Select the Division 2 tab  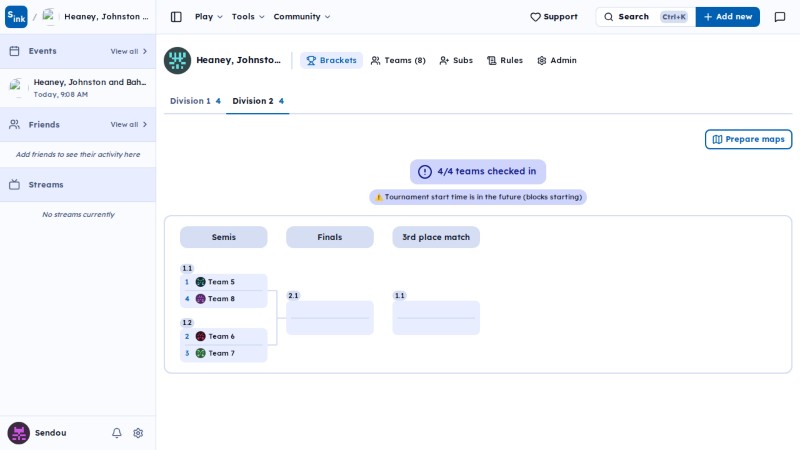(x=258, y=101)
